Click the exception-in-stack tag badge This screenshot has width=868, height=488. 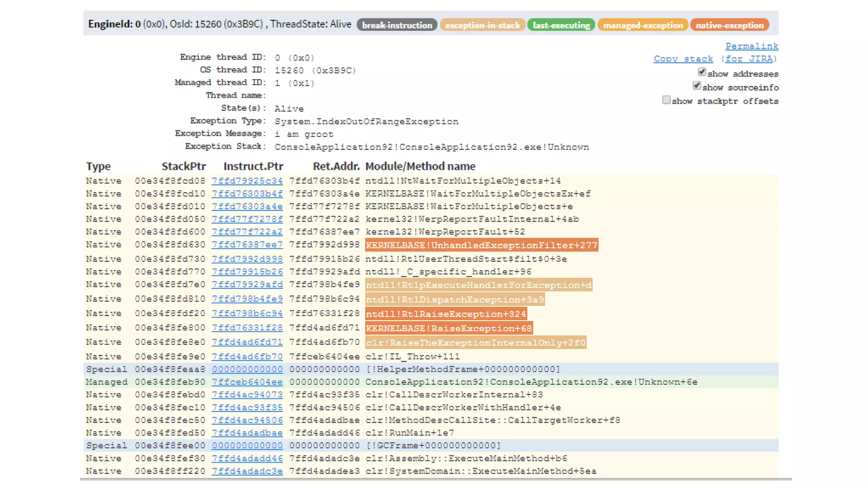[x=482, y=25]
